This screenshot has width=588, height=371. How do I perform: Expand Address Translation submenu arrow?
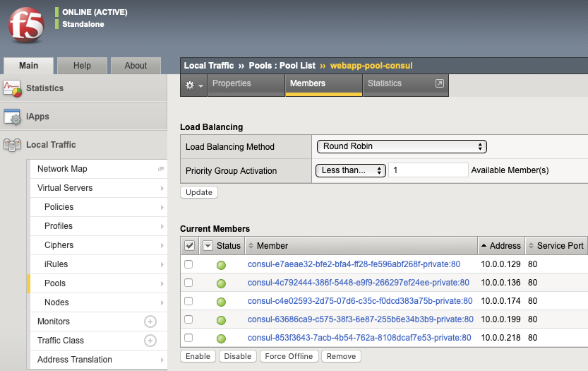(162, 360)
